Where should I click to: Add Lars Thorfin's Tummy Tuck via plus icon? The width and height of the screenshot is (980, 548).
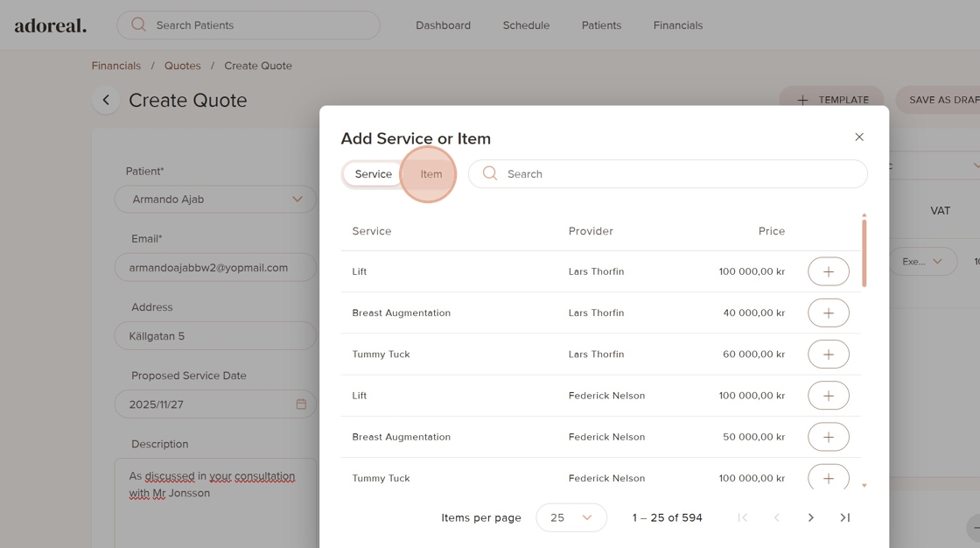(828, 354)
